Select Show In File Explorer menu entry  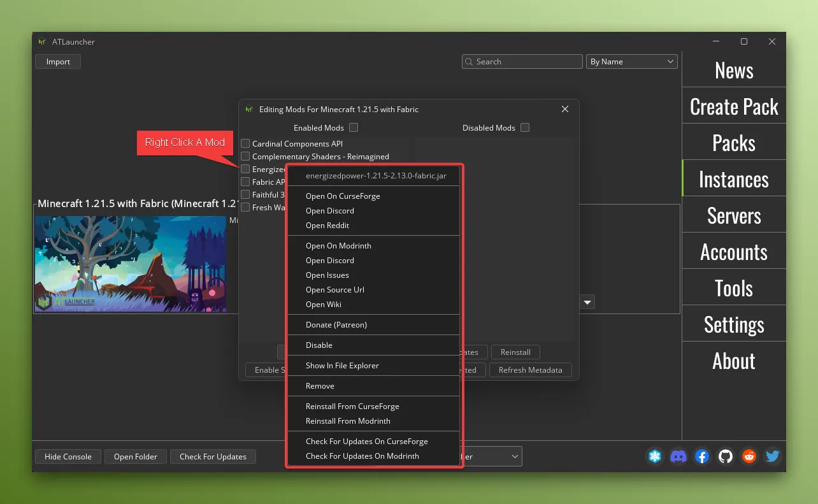[x=342, y=366]
